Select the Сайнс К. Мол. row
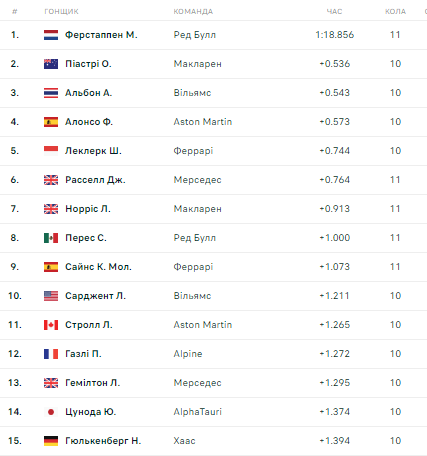This screenshot has height=456, width=427. (213, 267)
